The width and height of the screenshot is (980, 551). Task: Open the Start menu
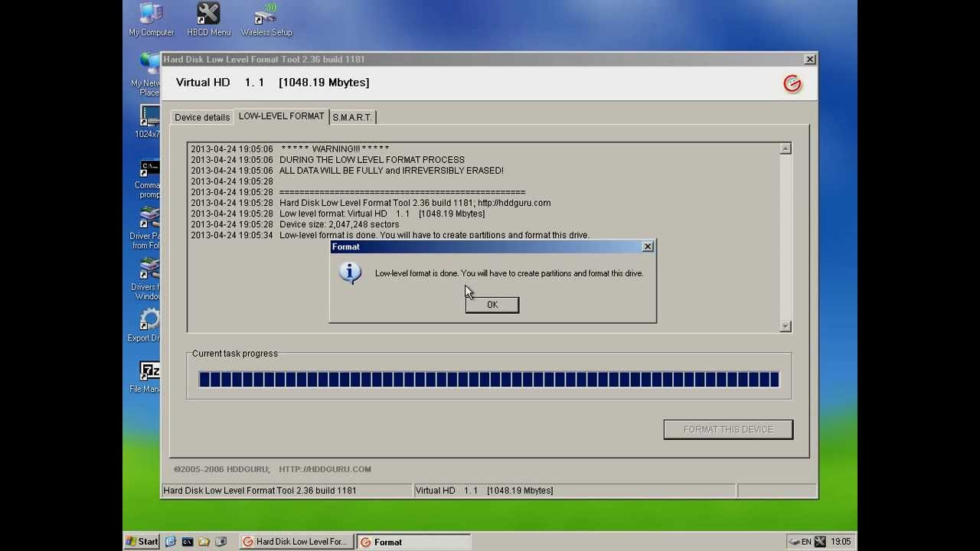pyautogui.click(x=142, y=542)
